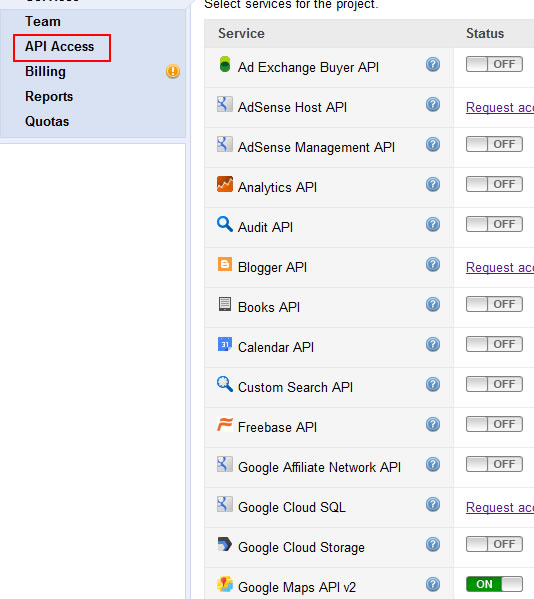Viewport: 534px width, 599px height.
Task: Turn off Google Maps API v2 switch
Action: (x=494, y=584)
